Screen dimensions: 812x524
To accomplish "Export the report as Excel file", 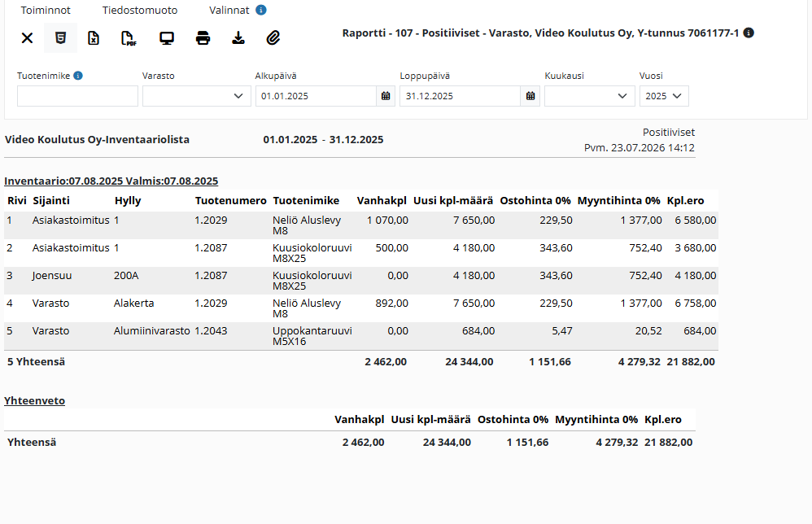I will click(94, 37).
